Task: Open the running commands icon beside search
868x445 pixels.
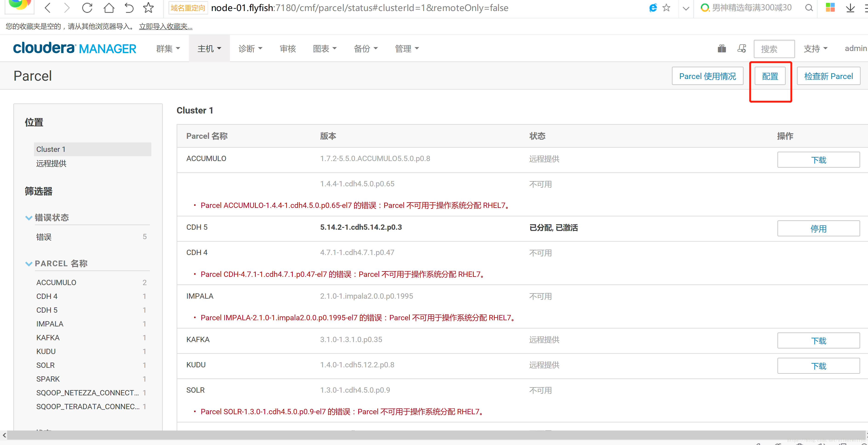Action: pyautogui.click(x=742, y=48)
